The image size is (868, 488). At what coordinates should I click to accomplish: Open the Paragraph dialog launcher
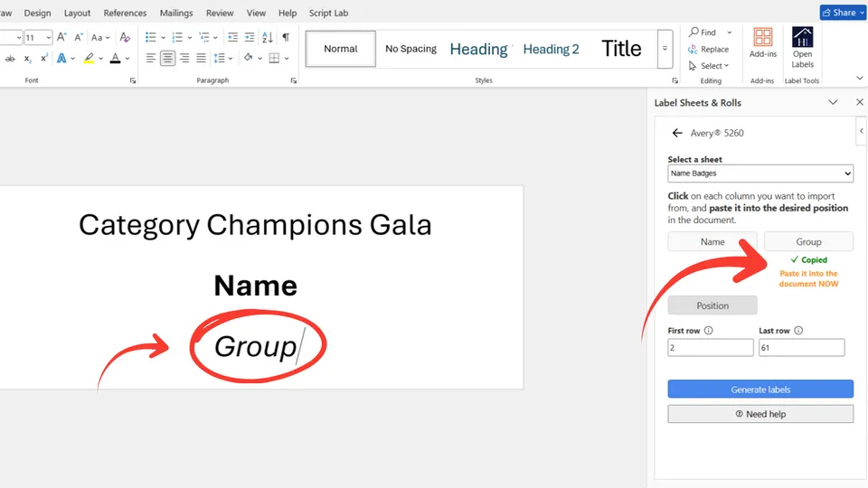[x=293, y=80]
